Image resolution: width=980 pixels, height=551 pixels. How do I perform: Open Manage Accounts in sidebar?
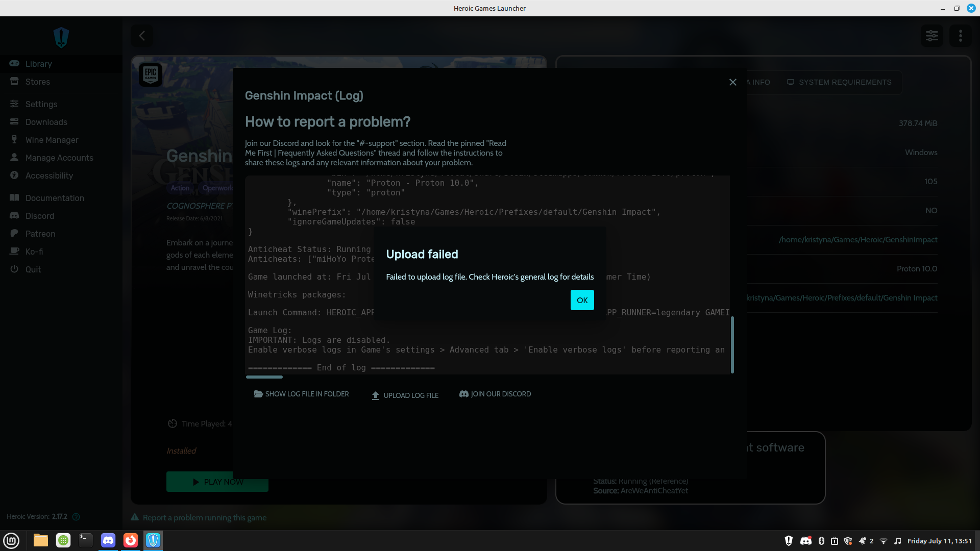tap(61, 158)
